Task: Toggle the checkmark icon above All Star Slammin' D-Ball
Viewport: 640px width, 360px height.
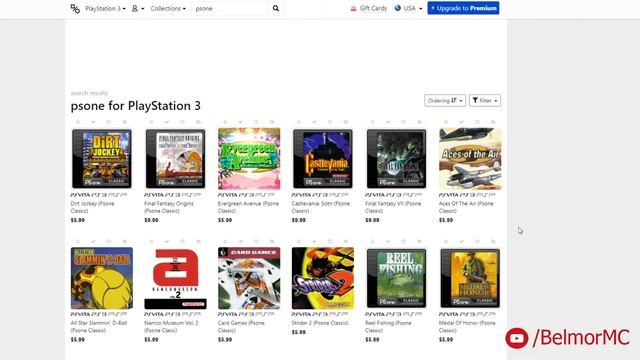Action: click(93, 242)
